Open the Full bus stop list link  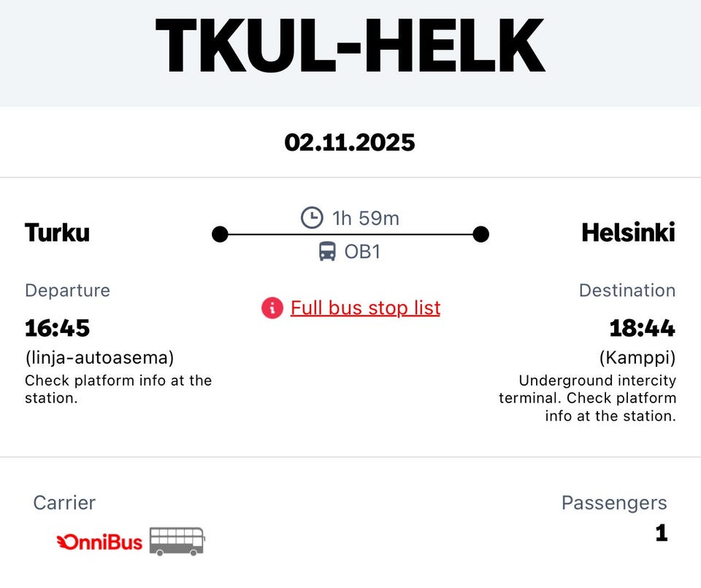point(365,308)
